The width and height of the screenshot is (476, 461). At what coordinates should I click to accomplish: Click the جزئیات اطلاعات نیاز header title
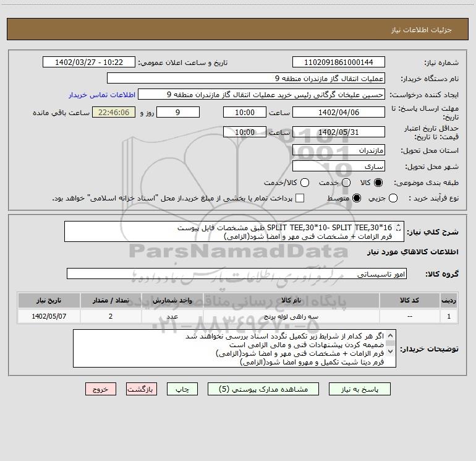[422, 30]
